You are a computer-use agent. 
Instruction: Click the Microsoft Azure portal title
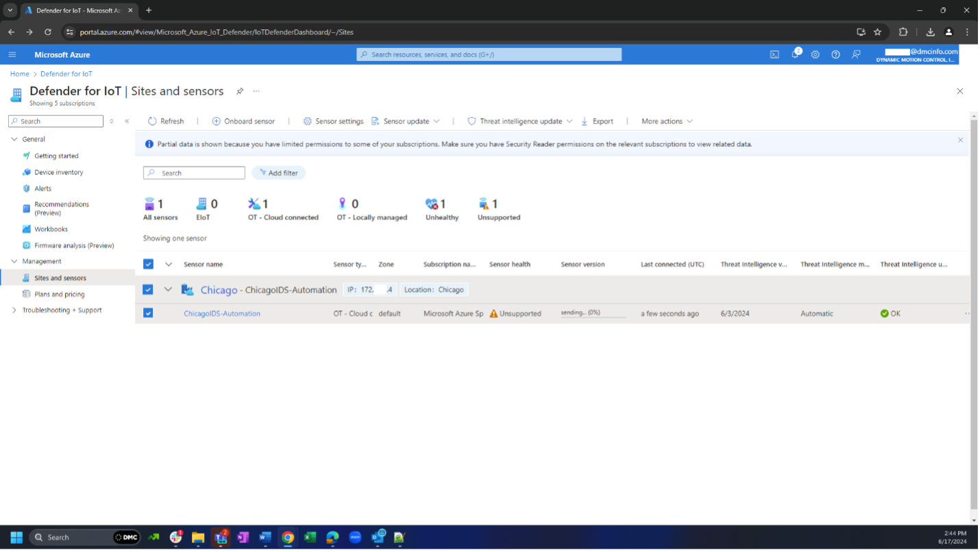coord(62,55)
